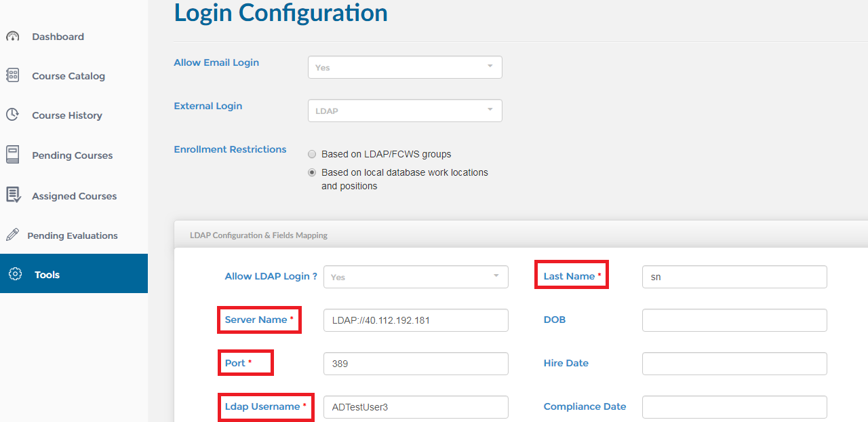This screenshot has width=868, height=422.
Task: Open Pending Courses using its icon
Action: 12,155
